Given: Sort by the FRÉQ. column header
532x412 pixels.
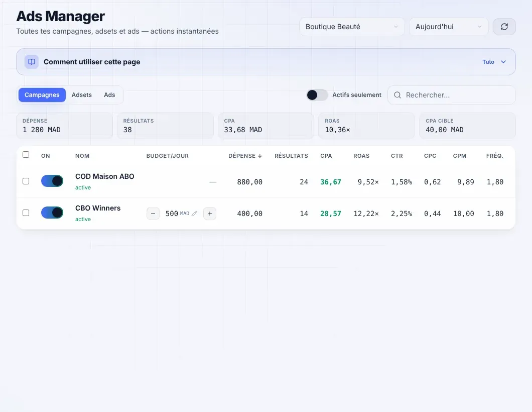Looking at the screenshot, I should (495, 156).
